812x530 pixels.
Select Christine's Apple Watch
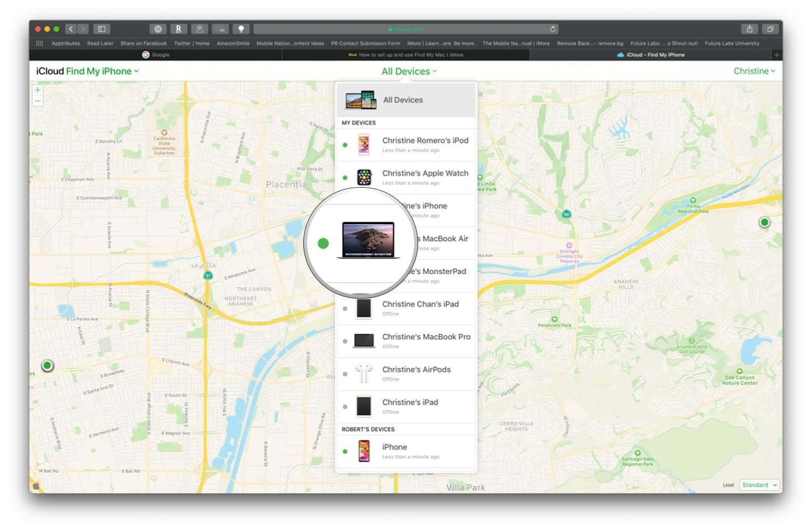406,177
